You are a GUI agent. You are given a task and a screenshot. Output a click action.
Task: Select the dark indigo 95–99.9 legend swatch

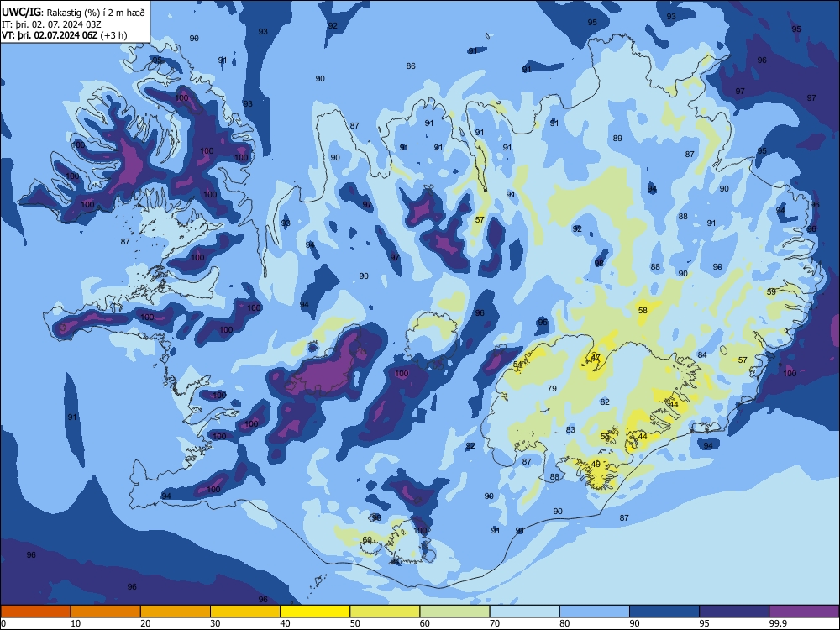[x=734, y=612]
